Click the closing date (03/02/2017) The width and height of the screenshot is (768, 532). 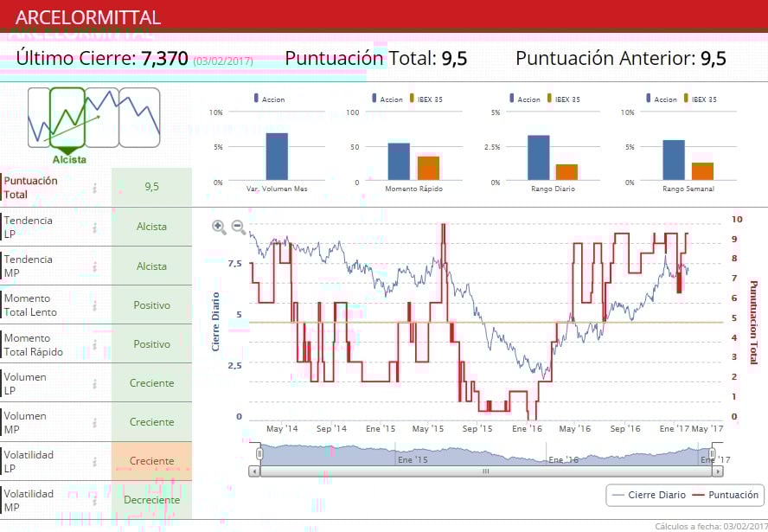pyautogui.click(x=223, y=61)
